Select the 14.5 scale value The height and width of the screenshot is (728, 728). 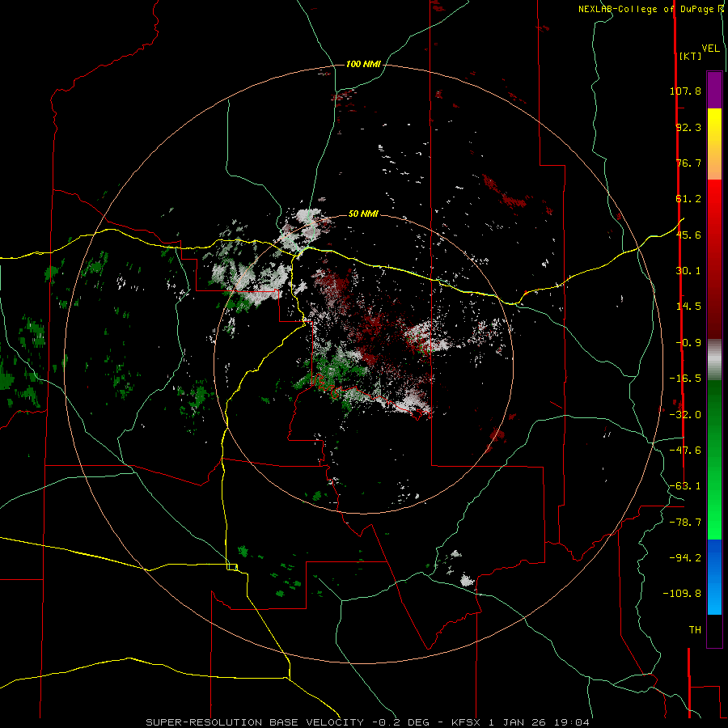[688, 307]
